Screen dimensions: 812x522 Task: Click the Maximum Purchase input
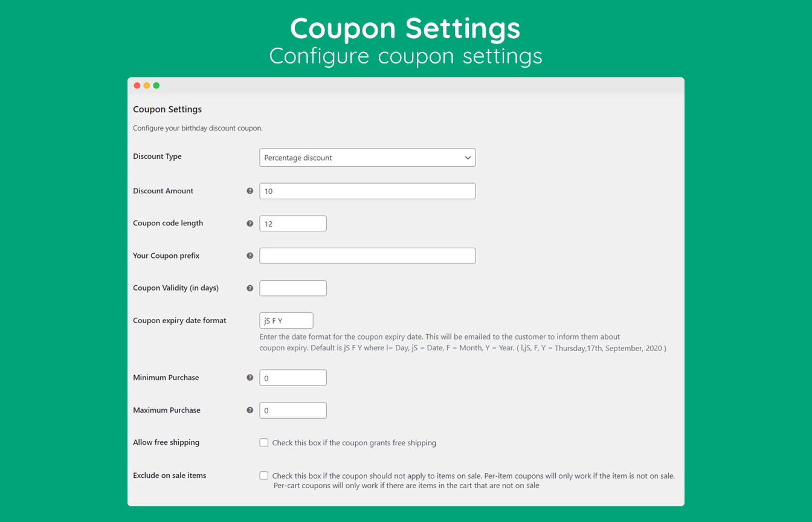[x=293, y=410]
